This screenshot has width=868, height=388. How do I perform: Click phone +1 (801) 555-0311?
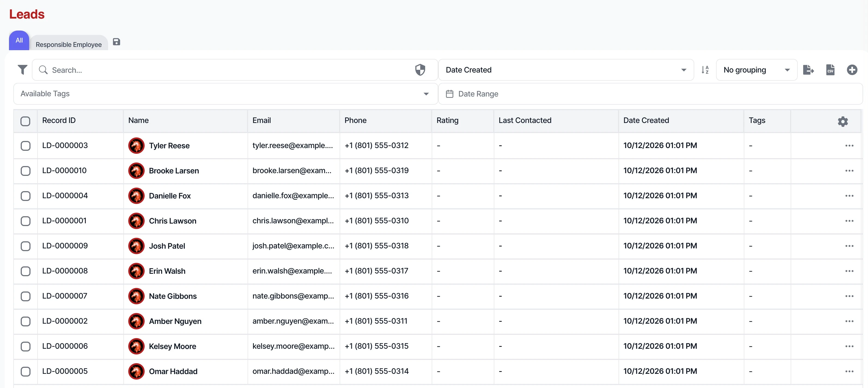pyautogui.click(x=376, y=321)
